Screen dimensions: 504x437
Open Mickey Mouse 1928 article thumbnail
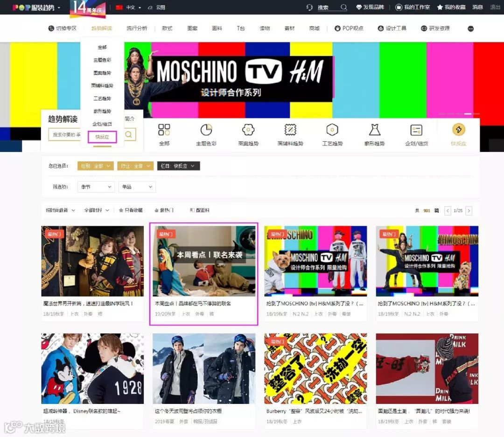92,368
